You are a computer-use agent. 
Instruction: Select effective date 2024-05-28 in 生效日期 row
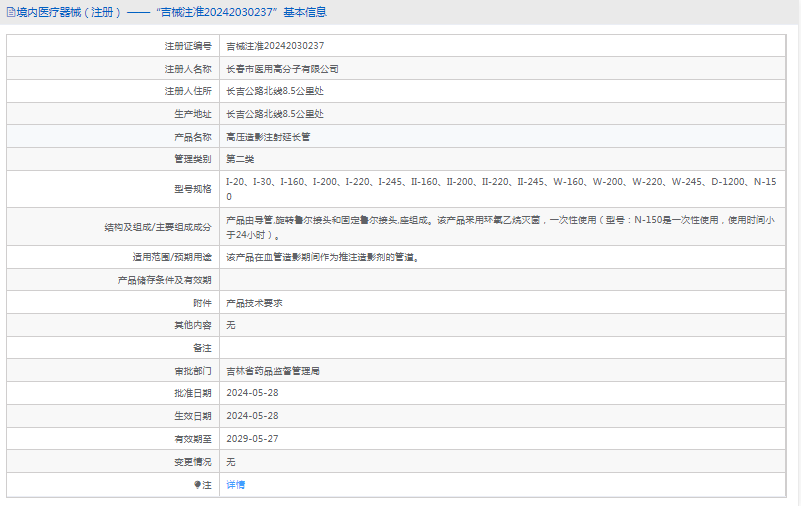(252, 416)
